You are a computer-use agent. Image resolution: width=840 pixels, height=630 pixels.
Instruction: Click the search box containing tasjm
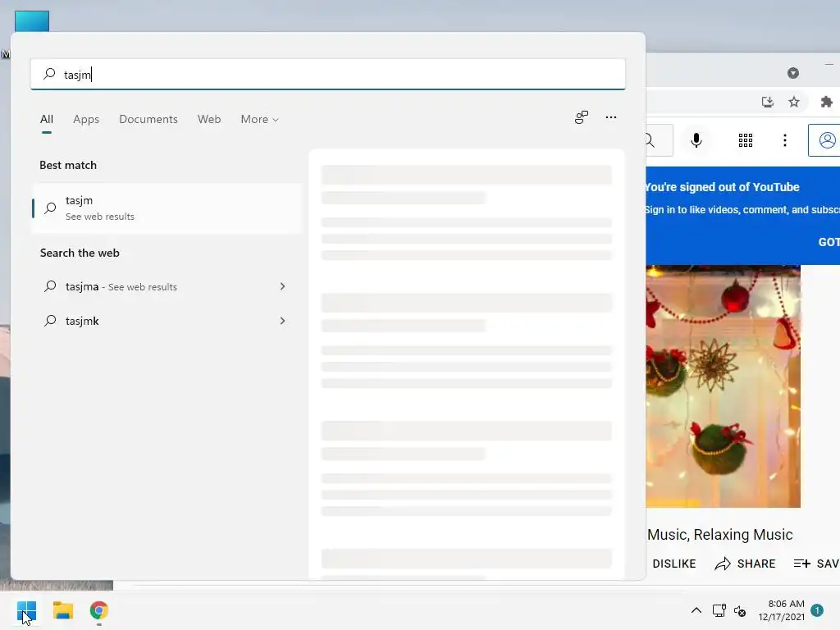click(328, 74)
